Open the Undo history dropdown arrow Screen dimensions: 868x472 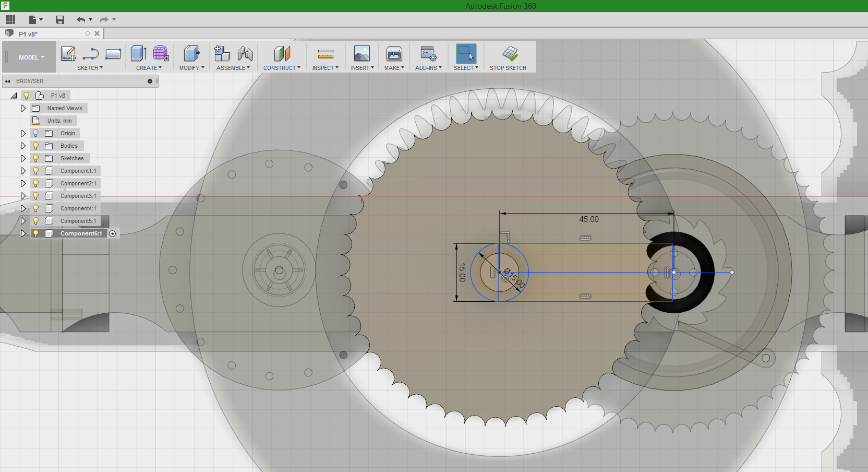[x=91, y=20]
